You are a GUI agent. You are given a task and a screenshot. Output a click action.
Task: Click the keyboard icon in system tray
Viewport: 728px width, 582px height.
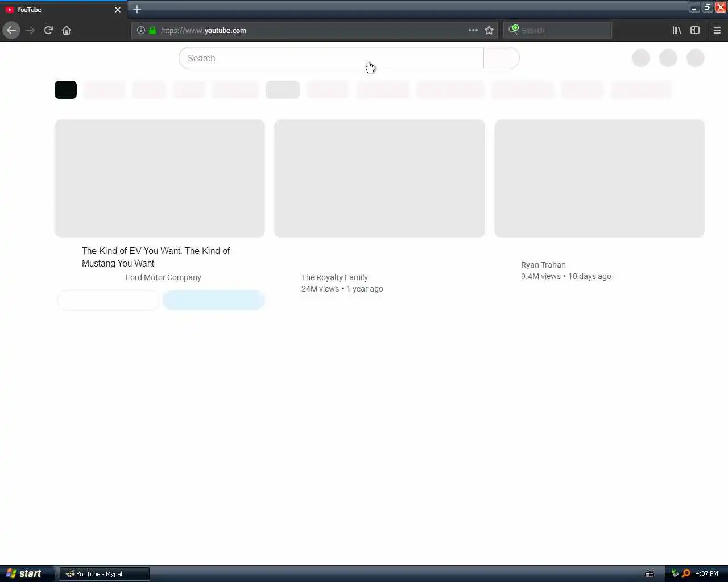coord(650,574)
